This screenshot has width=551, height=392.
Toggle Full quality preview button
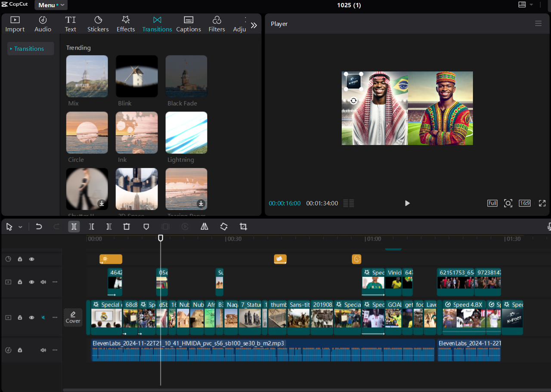[x=492, y=203]
